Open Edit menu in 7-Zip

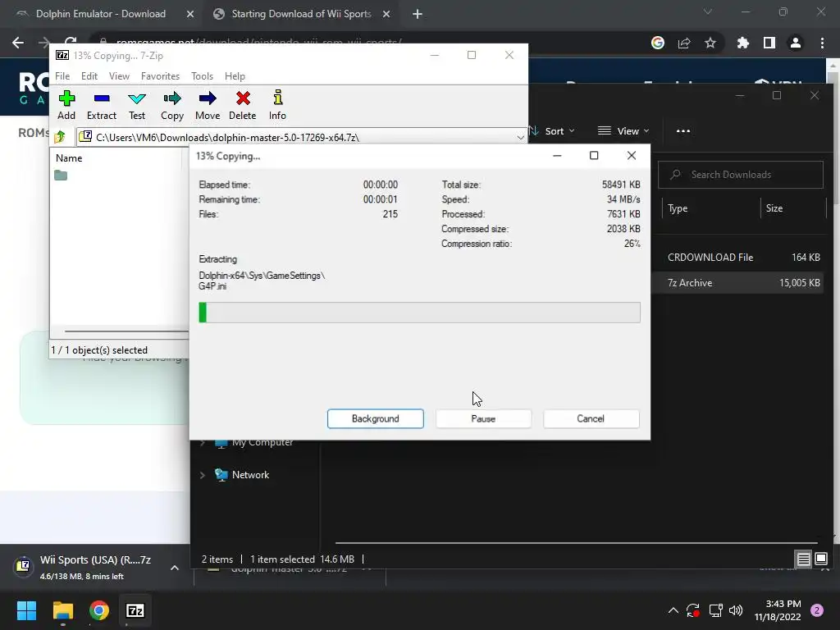(89, 76)
